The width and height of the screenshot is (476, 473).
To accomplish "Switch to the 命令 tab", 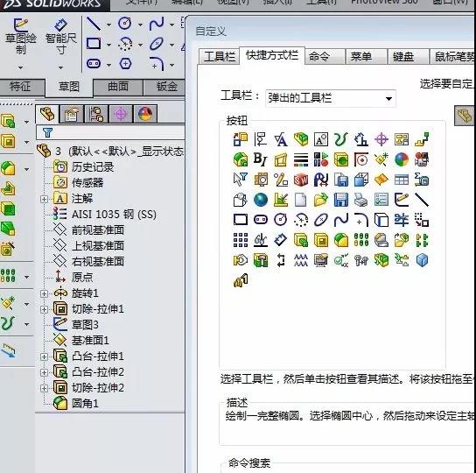I will (325, 57).
